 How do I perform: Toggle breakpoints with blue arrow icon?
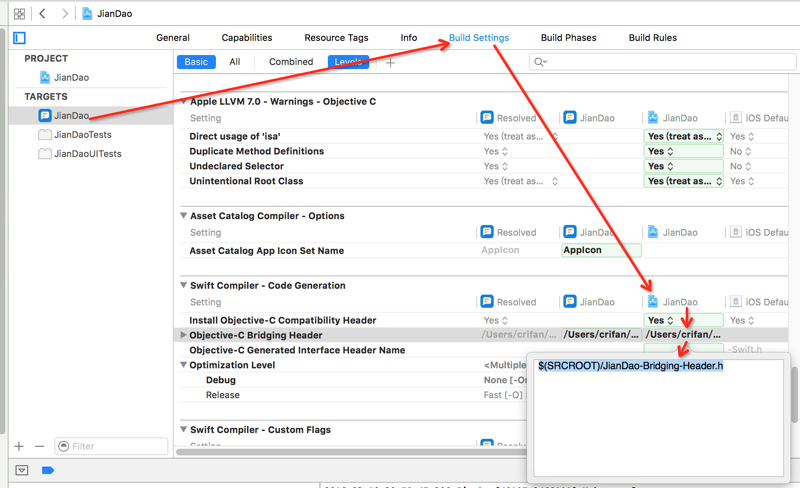(x=48, y=470)
